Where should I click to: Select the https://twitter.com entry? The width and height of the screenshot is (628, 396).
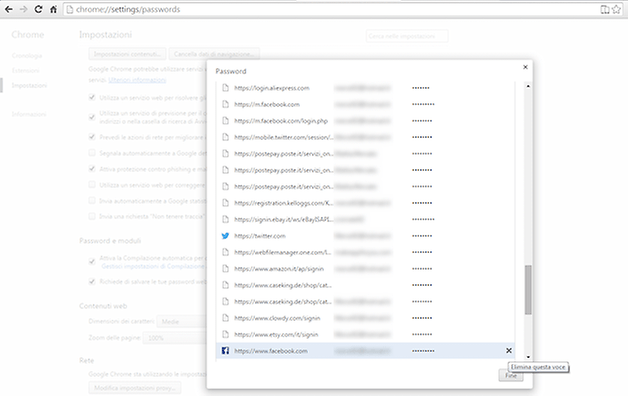click(x=365, y=236)
